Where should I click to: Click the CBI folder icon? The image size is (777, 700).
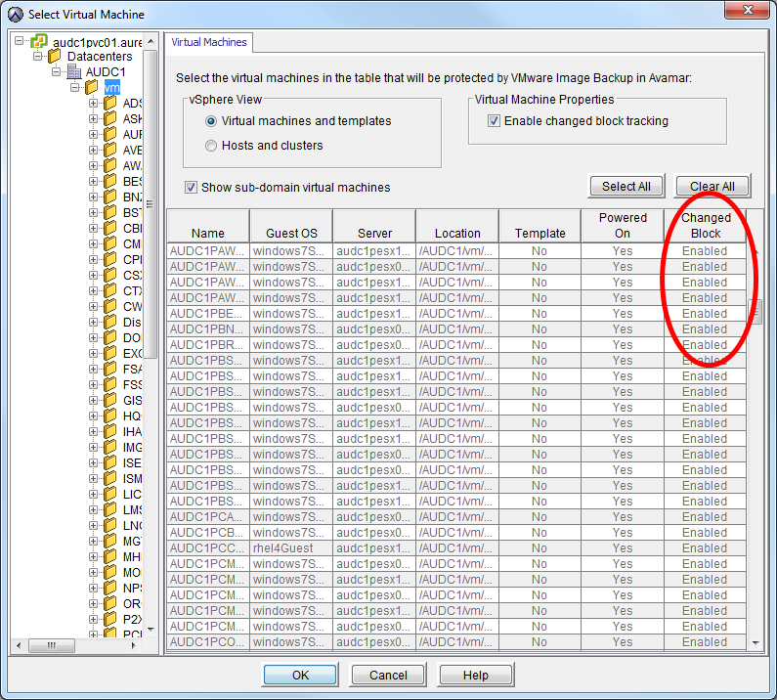(x=110, y=229)
